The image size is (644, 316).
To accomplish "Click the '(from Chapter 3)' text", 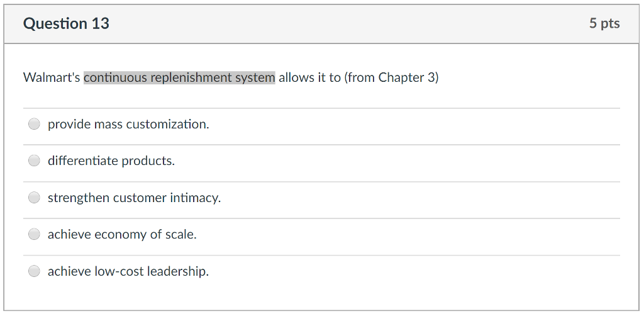I will coord(391,77).
